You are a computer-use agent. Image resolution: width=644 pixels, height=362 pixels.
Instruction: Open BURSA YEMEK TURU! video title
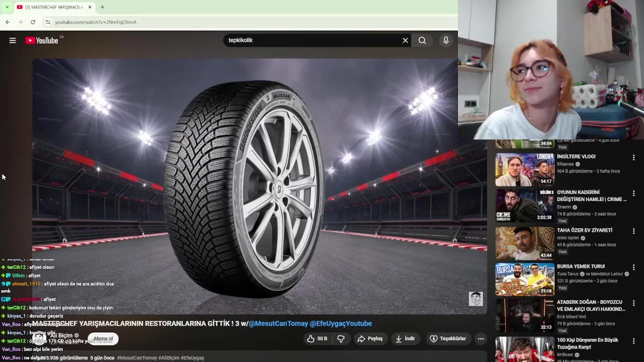pyautogui.click(x=581, y=266)
